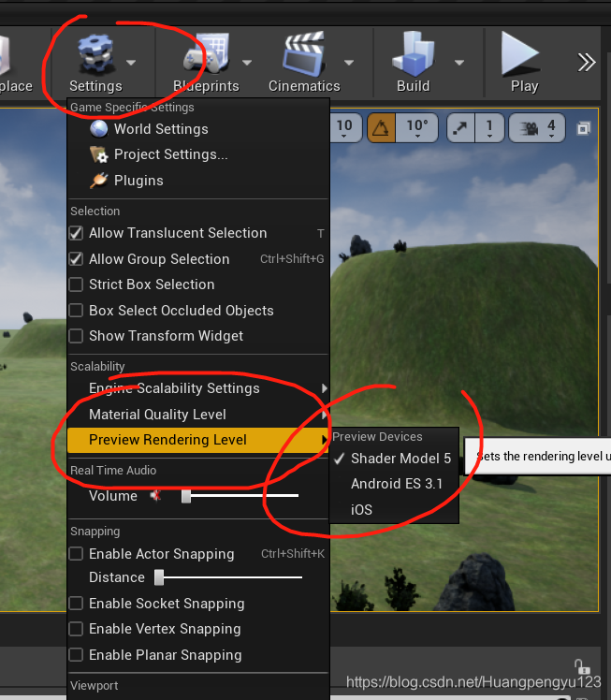Select iOS preview device
Image resolution: width=611 pixels, height=700 pixels.
click(395, 509)
